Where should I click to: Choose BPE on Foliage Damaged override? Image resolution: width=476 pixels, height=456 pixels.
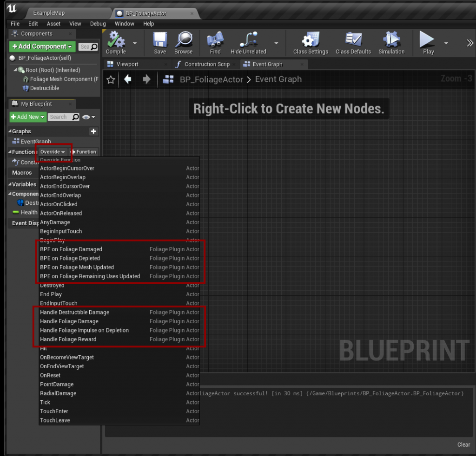coord(119,249)
